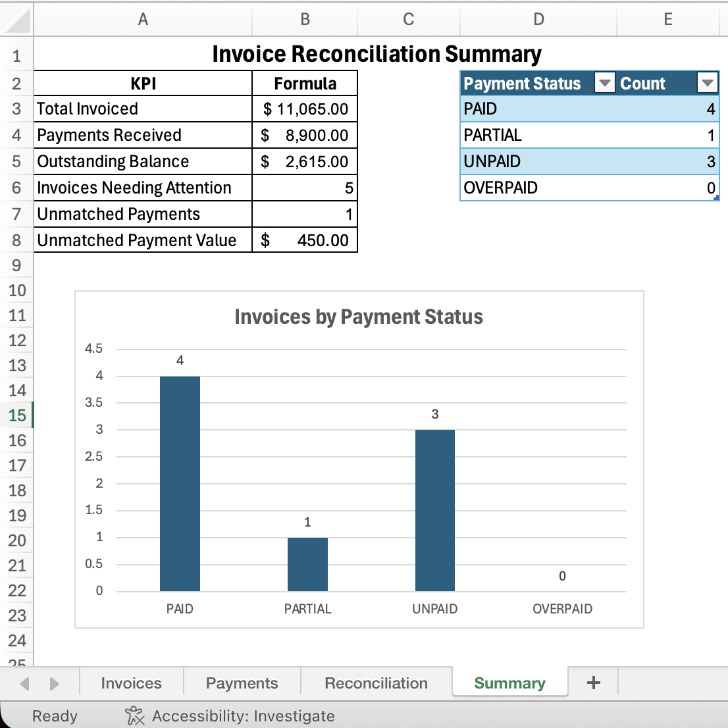The height and width of the screenshot is (728, 728).
Task: Select the $ 11,065.00 value cell
Action: (305, 109)
